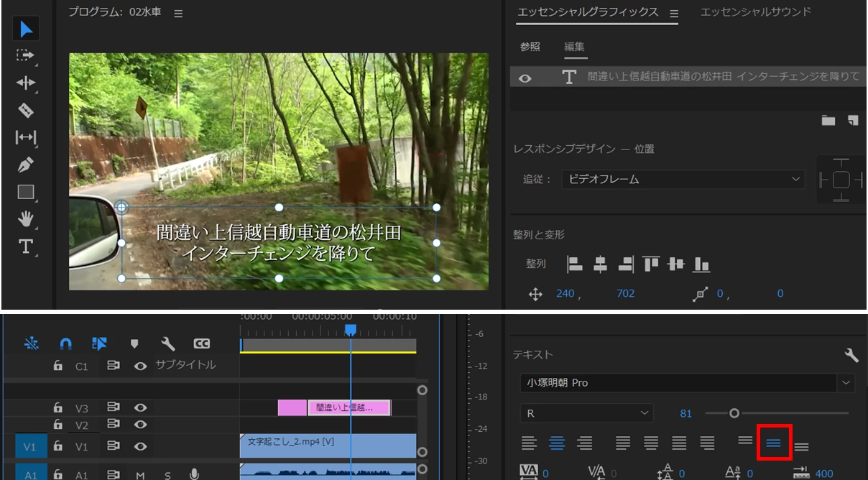The image size is (868, 480).
Task: Select the 間違い上信越自動車道 text layer row
Action: point(688,77)
